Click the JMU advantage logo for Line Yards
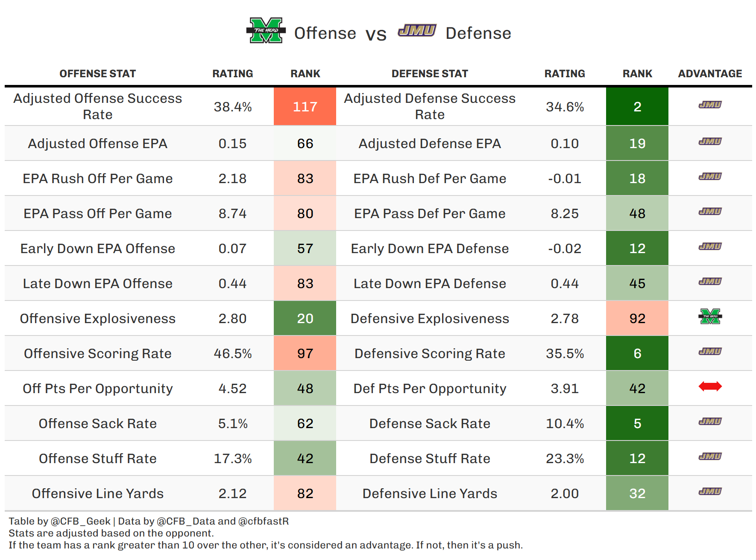756x560 pixels. click(x=710, y=492)
